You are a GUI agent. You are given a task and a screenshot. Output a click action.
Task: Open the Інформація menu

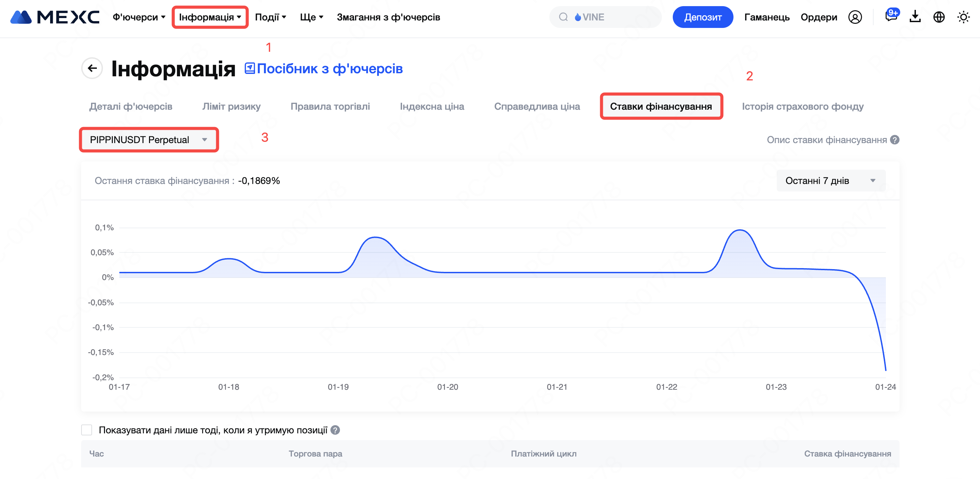click(210, 17)
